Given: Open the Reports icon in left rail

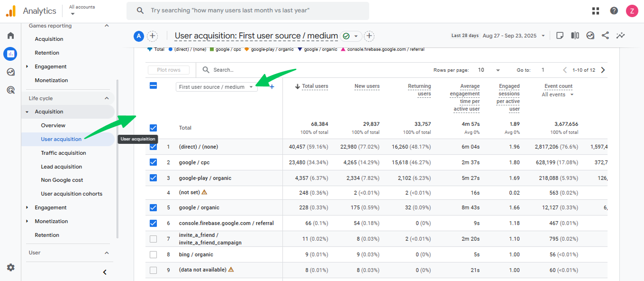Looking at the screenshot, I should pyautogui.click(x=10, y=54).
